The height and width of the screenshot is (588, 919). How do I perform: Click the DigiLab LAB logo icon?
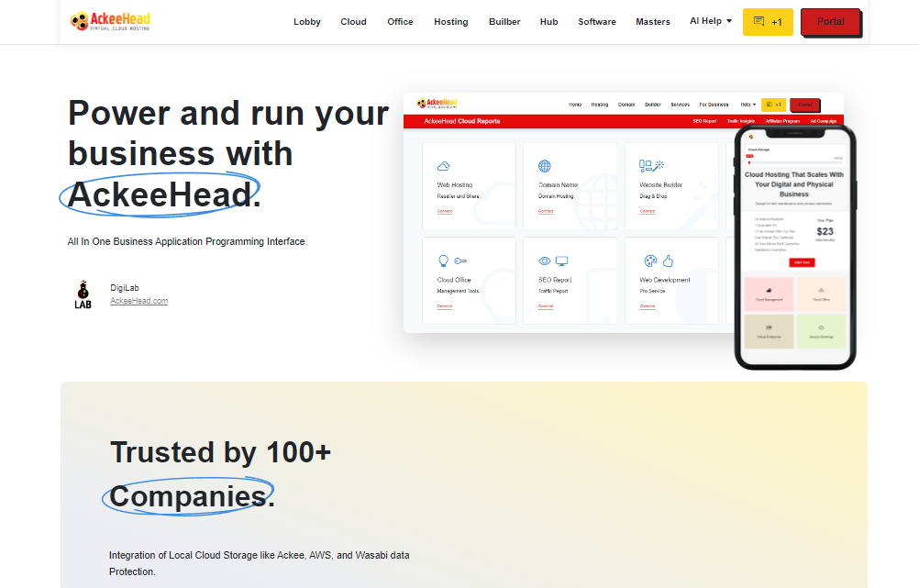coord(83,294)
